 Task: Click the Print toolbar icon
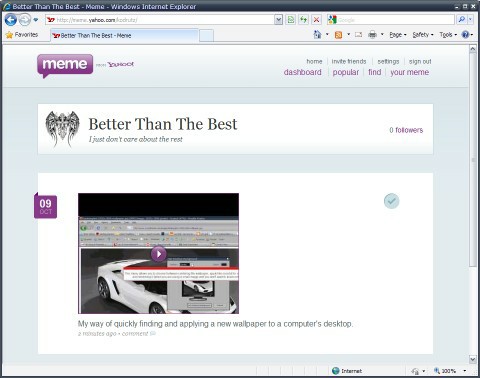coord(372,34)
